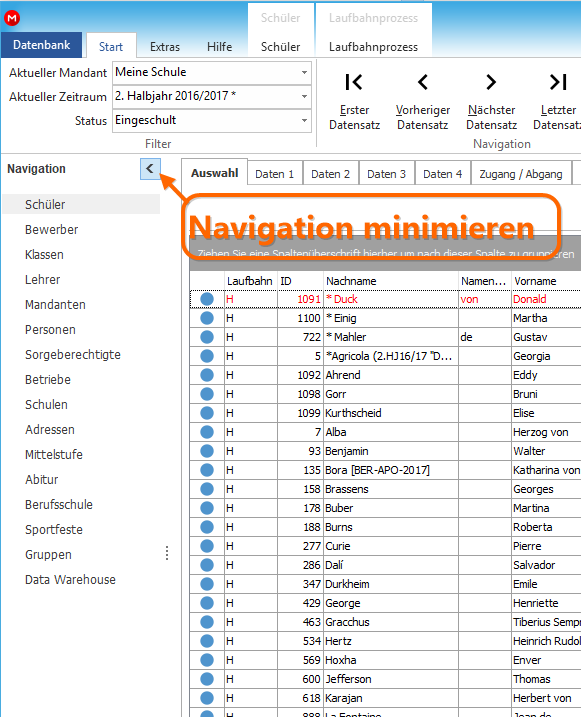Open the Hilfe ribbon tab

[219, 47]
